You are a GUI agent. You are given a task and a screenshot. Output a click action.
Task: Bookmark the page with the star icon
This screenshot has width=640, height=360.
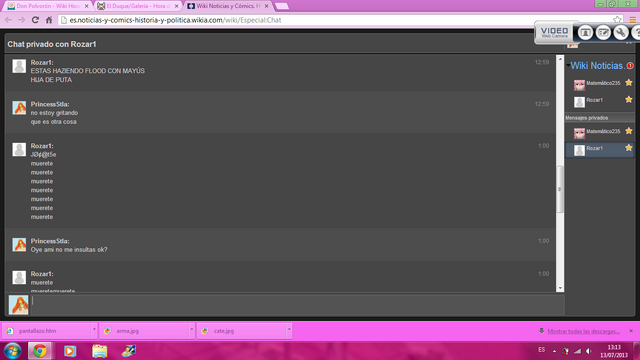[617, 20]
